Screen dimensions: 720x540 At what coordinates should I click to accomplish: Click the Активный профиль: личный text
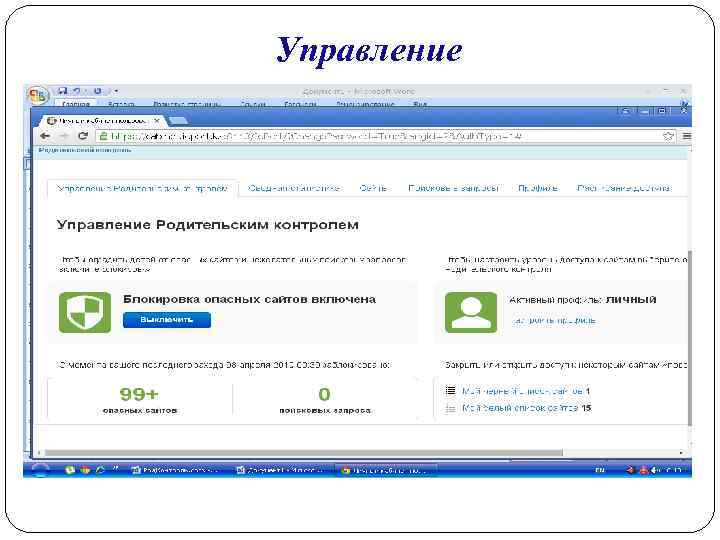583,300
